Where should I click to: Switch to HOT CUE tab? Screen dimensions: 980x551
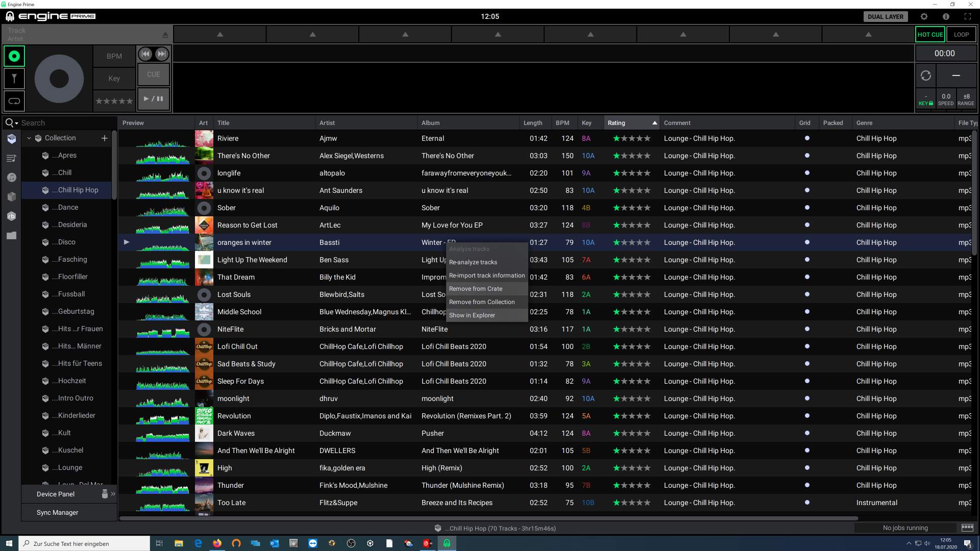(930, 35)
